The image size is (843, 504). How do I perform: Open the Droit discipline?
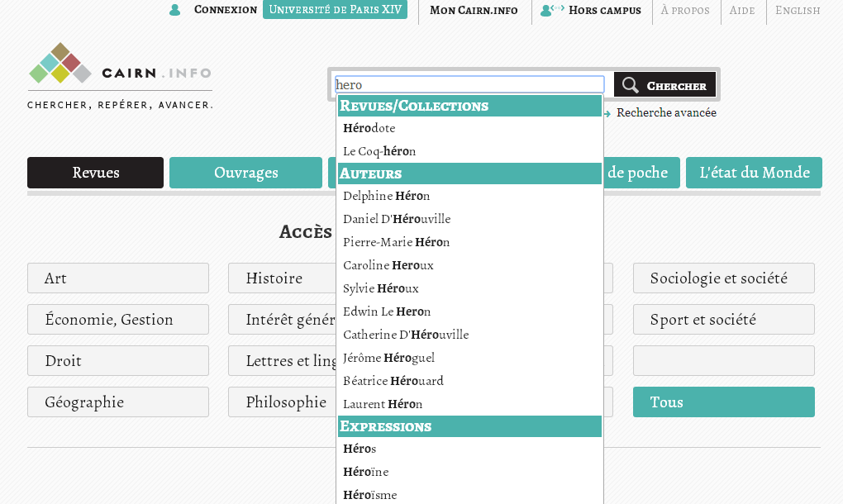point(118,360)
